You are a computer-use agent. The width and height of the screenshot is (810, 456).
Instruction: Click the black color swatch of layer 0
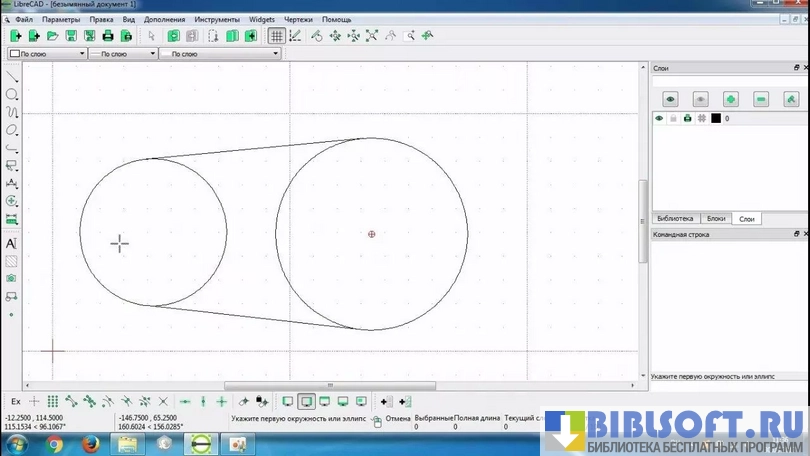[715, 118]
